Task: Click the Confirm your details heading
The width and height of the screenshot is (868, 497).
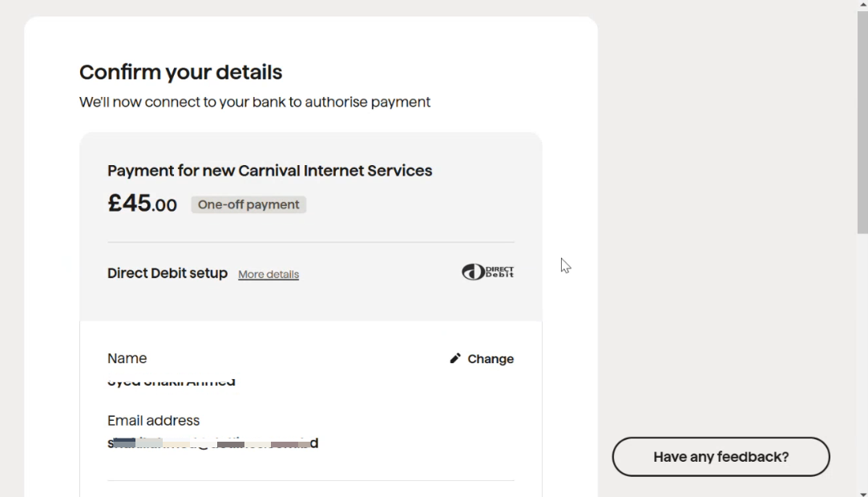Action: 180,72
